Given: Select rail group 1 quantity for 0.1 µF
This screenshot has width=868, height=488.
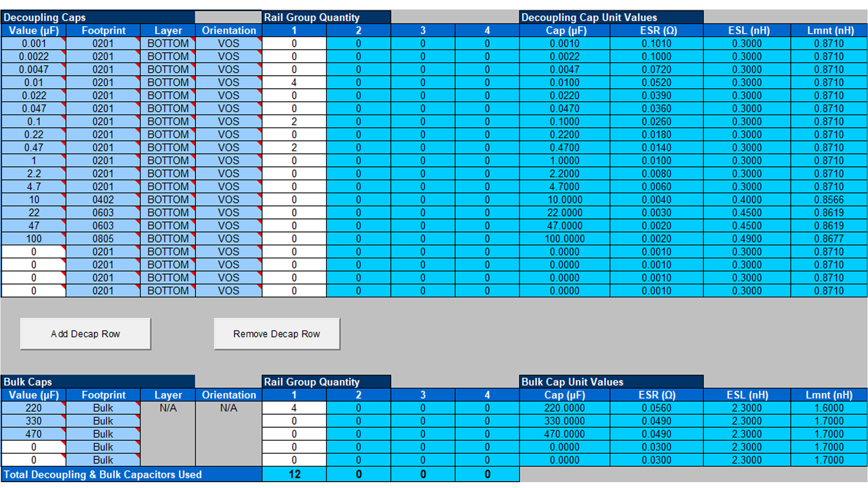Looking at the screenshot, I should (x=294, y=122).
